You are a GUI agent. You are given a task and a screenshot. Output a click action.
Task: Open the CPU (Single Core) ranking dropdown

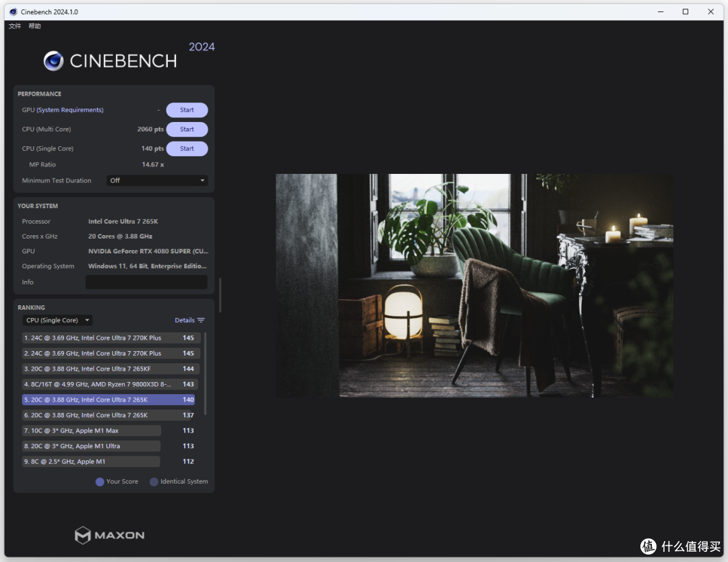tap(57, 320)
